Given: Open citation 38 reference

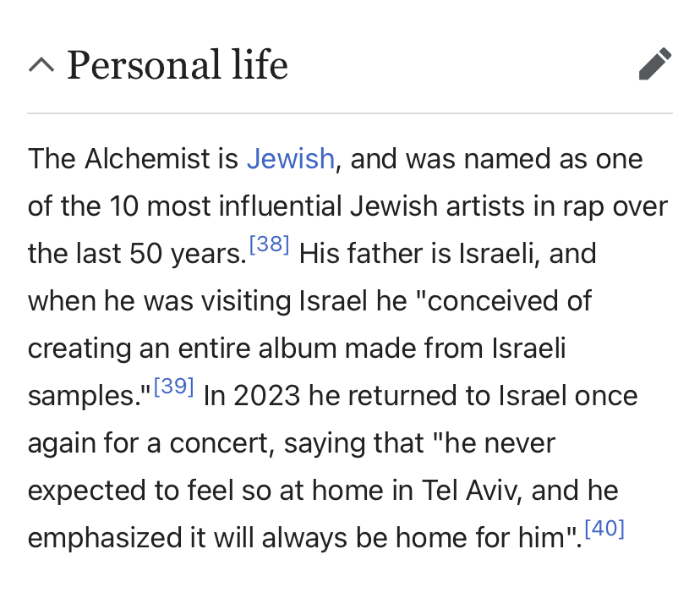Looking at the screenshot, I should tap(269, 244).
